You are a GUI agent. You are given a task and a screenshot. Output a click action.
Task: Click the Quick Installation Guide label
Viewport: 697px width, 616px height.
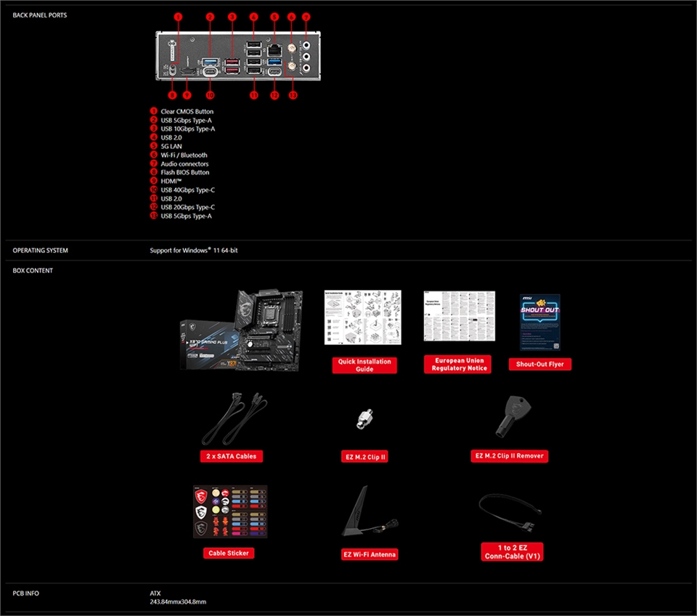tap(364, 365)
